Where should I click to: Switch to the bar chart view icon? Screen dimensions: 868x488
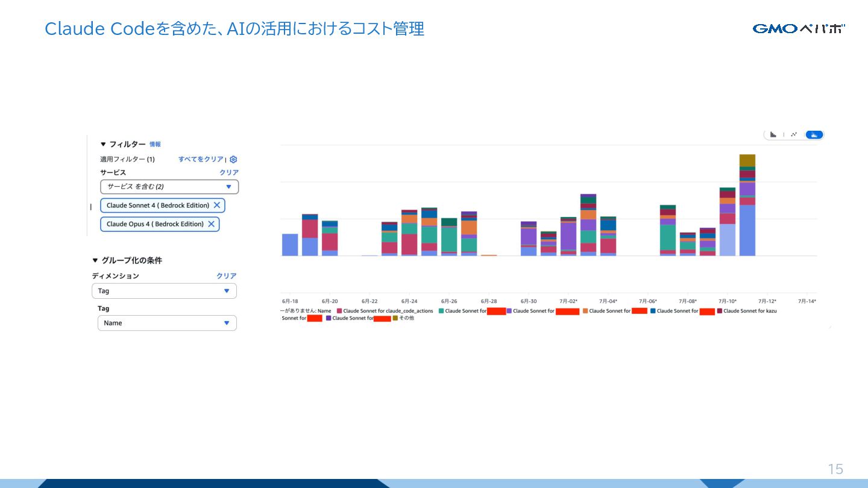[773, 134]
